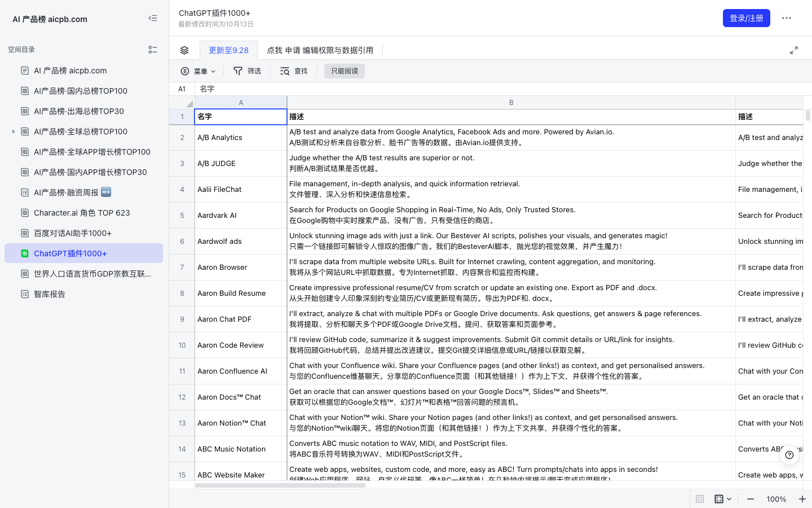Click the A1 cell reference box
The height and width of the screenshot is (508, 812).
(182, 89)
